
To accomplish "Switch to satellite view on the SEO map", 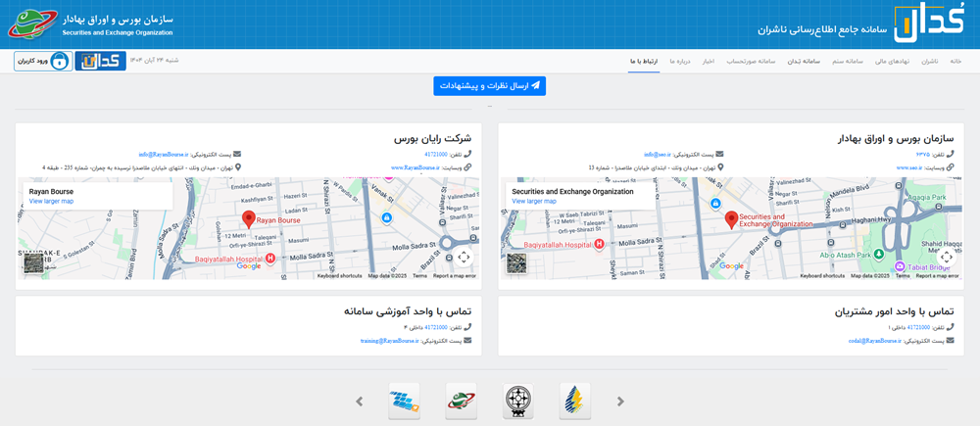I will point(516,263).
